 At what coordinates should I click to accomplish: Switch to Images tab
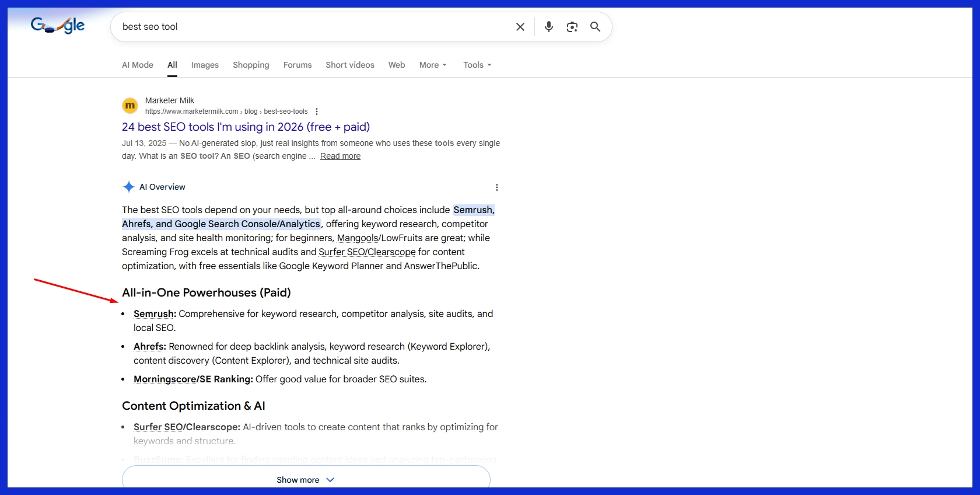coord(205,65)
